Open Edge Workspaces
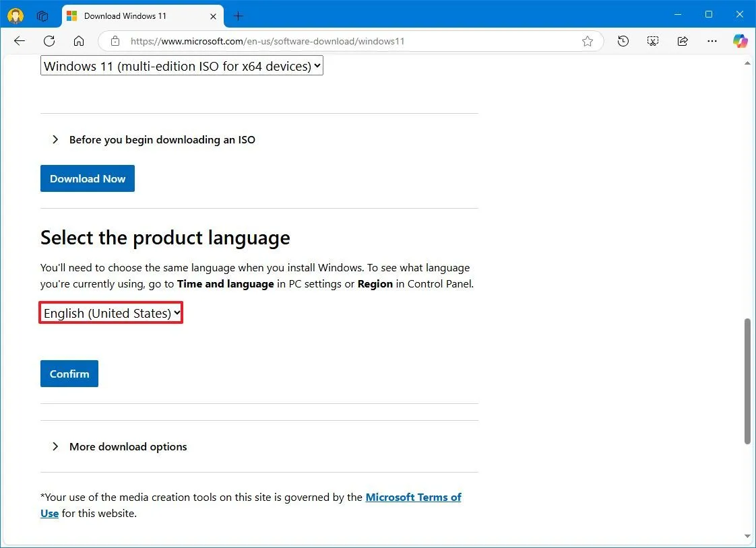The width and height of the screenshot is (756, 548). click(x=42, y=15)
